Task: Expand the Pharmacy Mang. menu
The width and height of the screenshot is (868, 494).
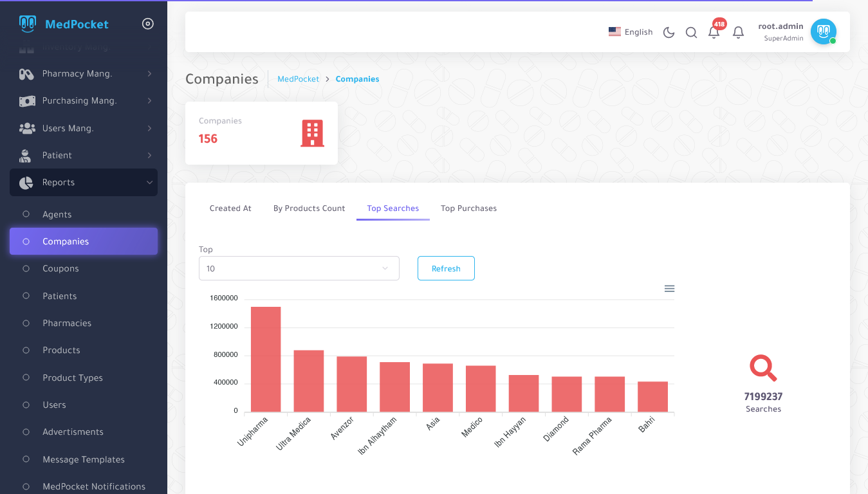Action: click(84, 73)
